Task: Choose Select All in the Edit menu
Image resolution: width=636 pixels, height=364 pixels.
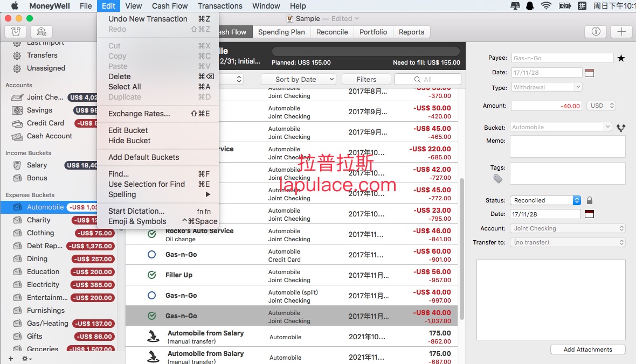Action: (158, 87)
